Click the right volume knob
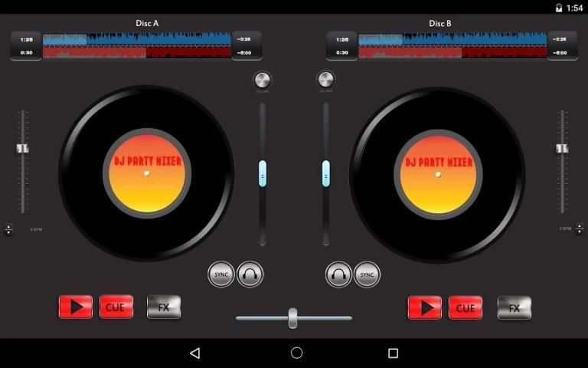 [x=325, y=80]
